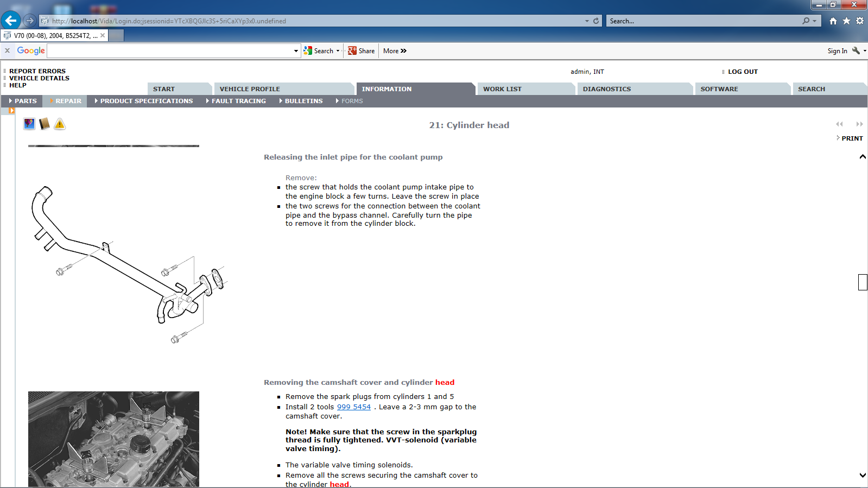
Task: Expand the Google Search button dropdown arrow
Action: tap(338, 51)
